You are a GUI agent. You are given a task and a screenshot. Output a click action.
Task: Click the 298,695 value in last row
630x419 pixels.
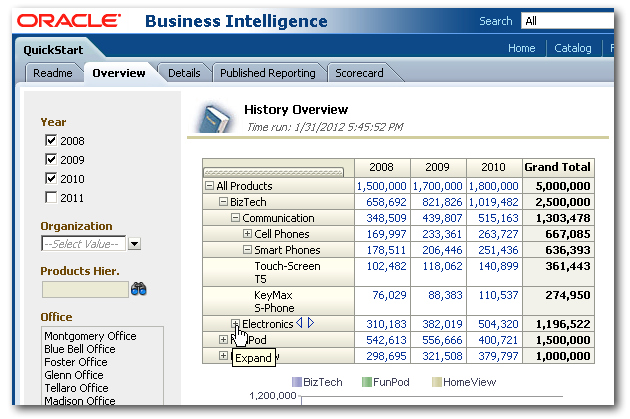pos(387,356)
